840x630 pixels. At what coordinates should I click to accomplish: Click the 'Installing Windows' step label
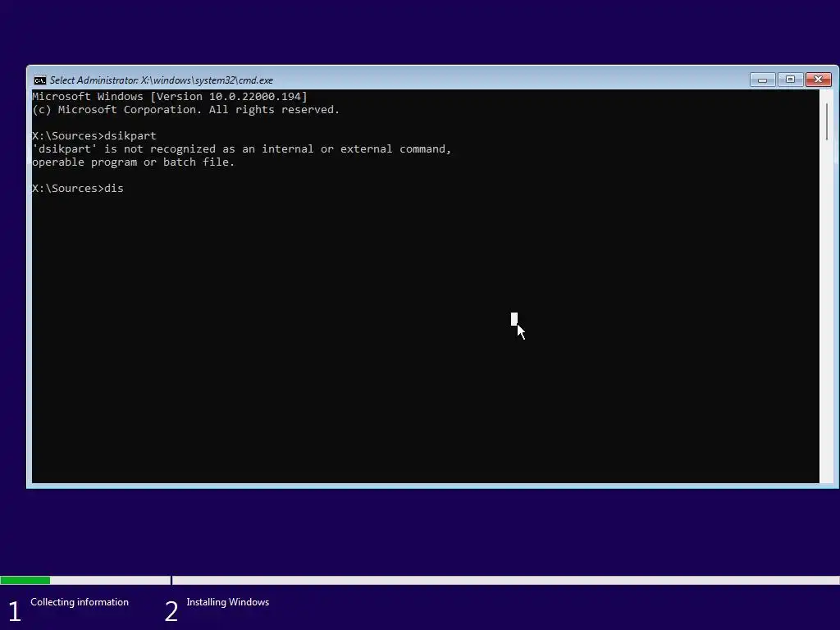tap(228, 602)
